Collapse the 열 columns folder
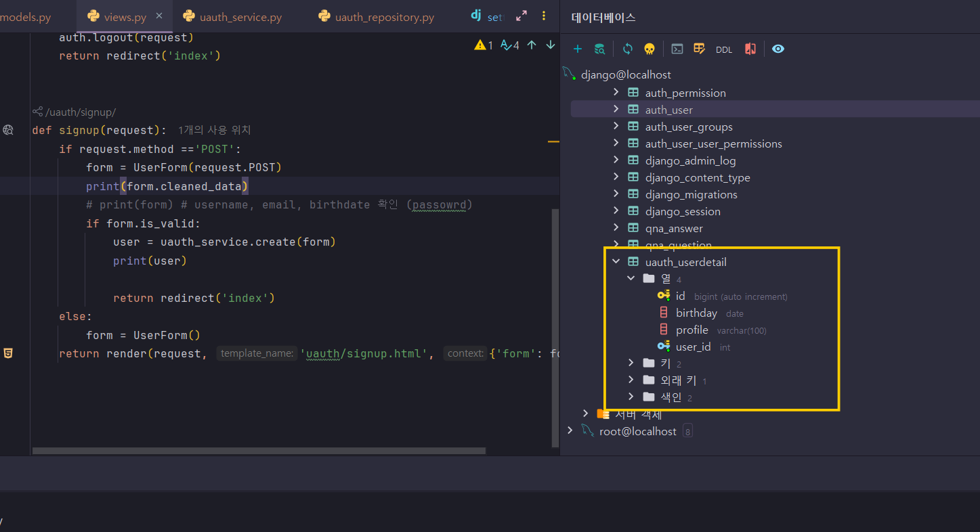Image resolution: width=980 pixels, height=532 pixels. 631,278
